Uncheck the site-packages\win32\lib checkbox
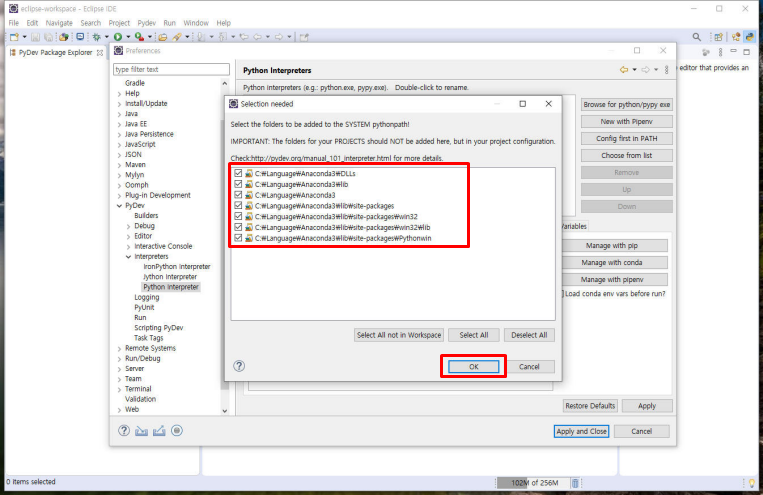Image resolution: width=763 pixels, height=495 pixels. 238,227
